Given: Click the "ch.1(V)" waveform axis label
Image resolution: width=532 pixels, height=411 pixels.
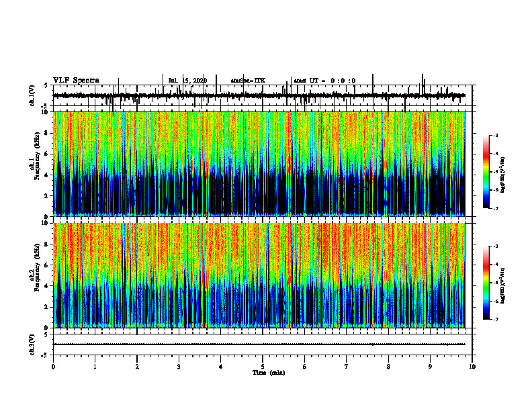Looking at the screenshot, I should coord(32,95).
